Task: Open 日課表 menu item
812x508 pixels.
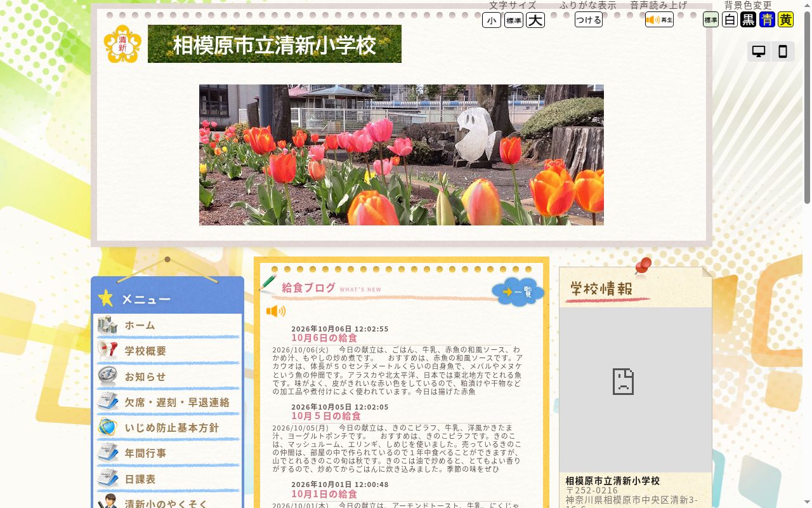Action: pyautogui.click(x=167, y=479)
